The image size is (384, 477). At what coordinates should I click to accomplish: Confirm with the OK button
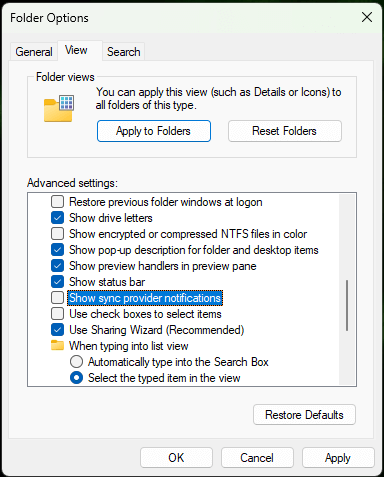[176, 458]
